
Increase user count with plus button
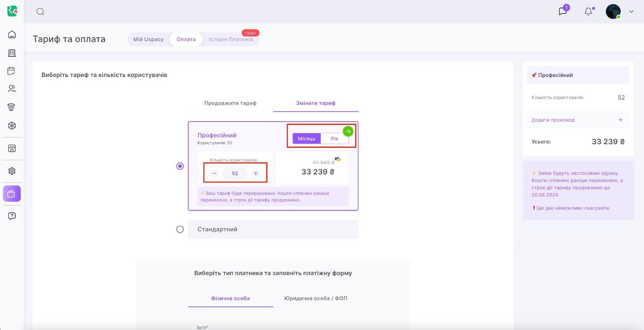coord(256,173)
